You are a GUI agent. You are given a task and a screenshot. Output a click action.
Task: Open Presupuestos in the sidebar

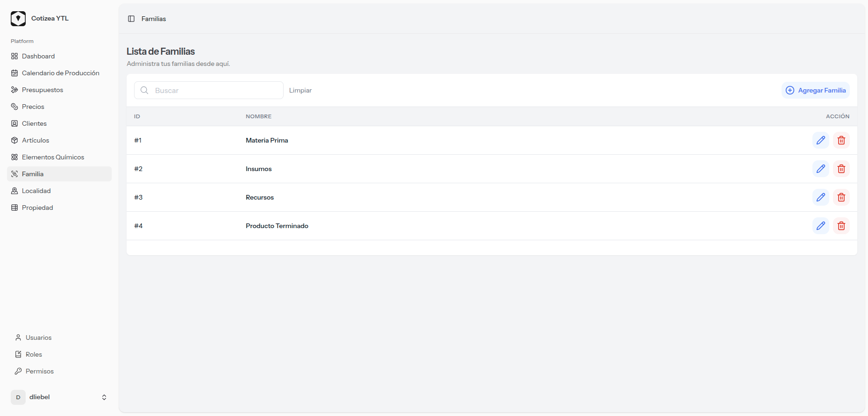[x=42, y=90]
